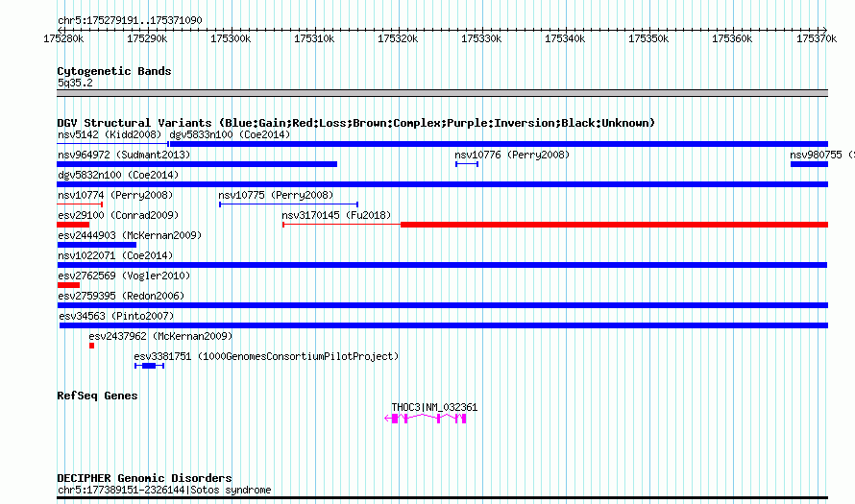The height and width of the screenshot is (504, 855).
Task: Click the blue nsv980755 gain bar
Action: pos(809,164)
